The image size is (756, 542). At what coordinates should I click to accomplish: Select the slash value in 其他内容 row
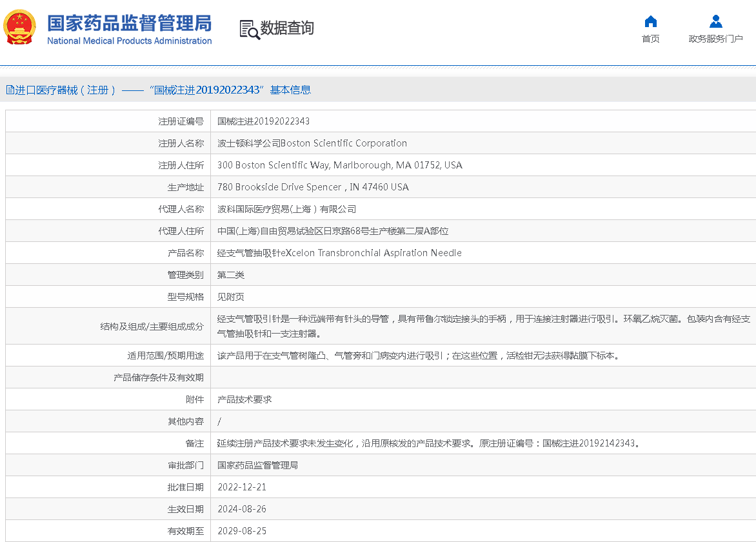pyautogui.click(x=219, y=421)
